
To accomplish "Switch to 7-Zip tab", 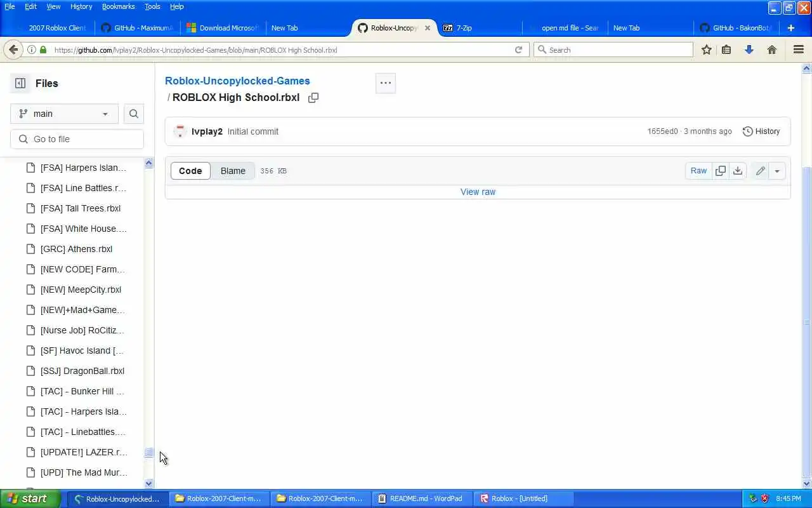I will click(479, 28).
